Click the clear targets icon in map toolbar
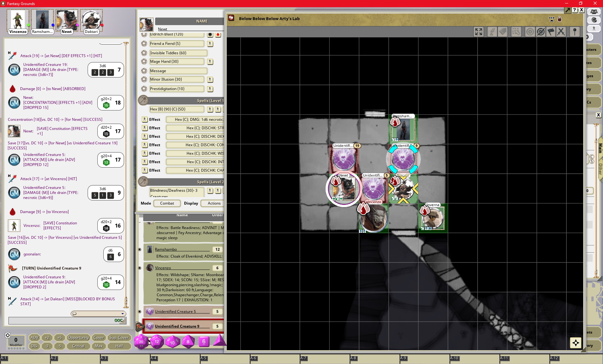Image resolution: width=603 pixels, height=364 pixels. pos(541,32)
